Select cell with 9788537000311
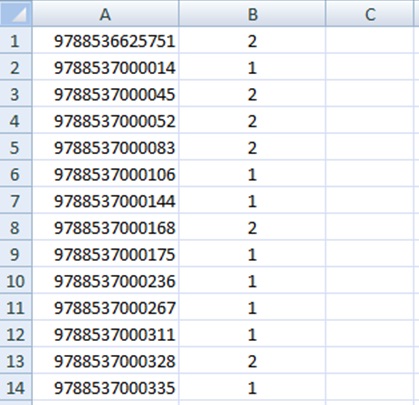This screenshot has width=419, height=405. coord(106,333)
